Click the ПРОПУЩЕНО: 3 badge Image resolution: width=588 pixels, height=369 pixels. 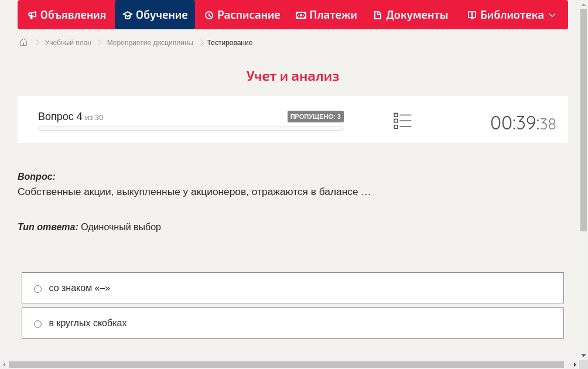pyautogui.click(x=316, y=116)
